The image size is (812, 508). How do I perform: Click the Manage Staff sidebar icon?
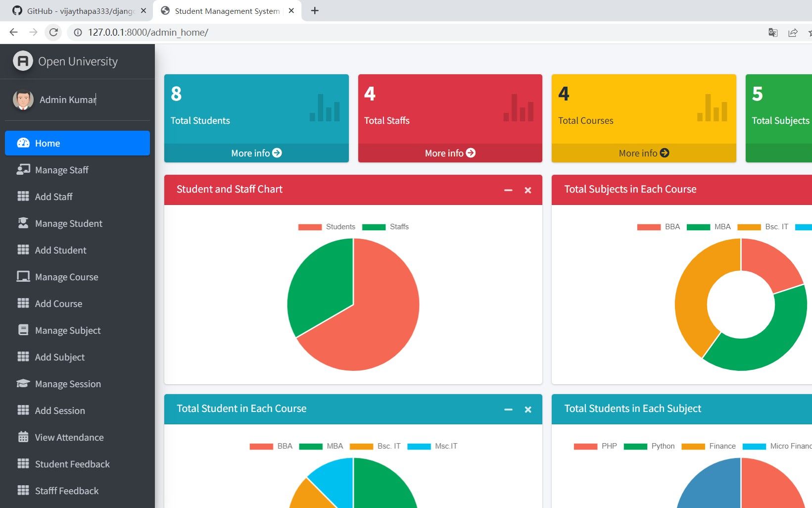coord(23,170)
